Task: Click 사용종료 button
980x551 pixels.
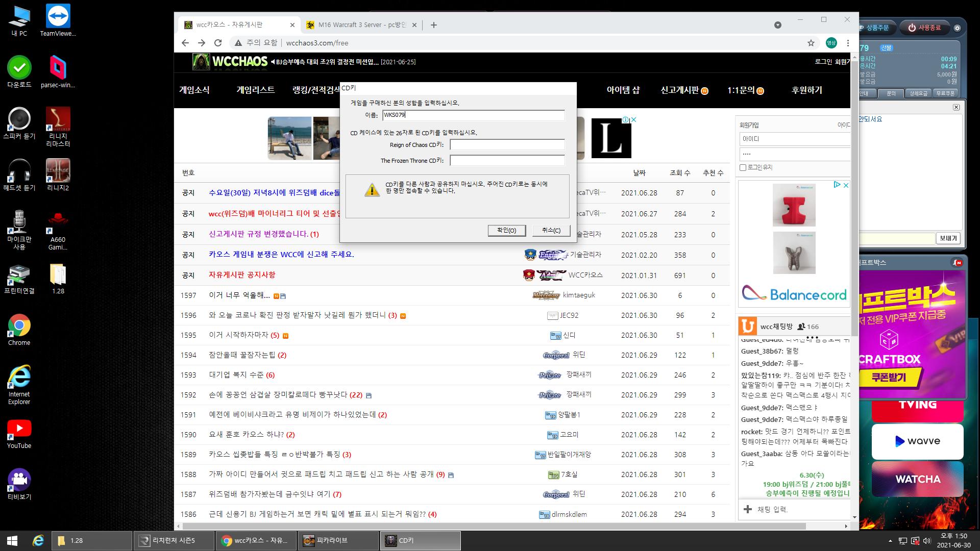Action: [924, 28]
